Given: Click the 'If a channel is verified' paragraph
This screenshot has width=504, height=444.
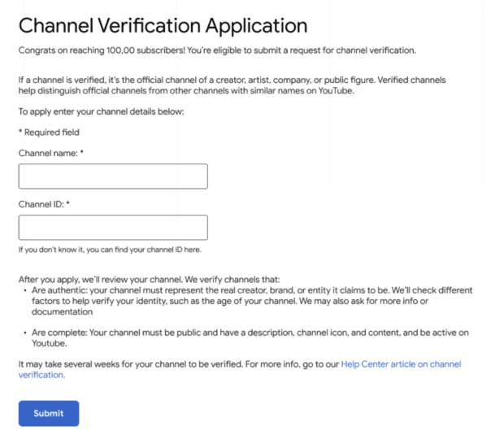Looking at the screenshot, I should point(232,85).
